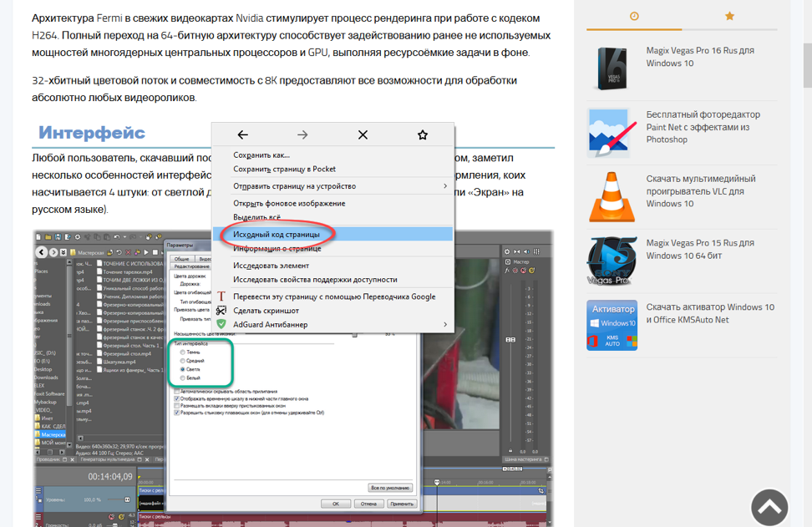Viewport: 812px width, 527px height.
Task: Click the track Уровень level slider handle
Action: (x=127, y=499)
